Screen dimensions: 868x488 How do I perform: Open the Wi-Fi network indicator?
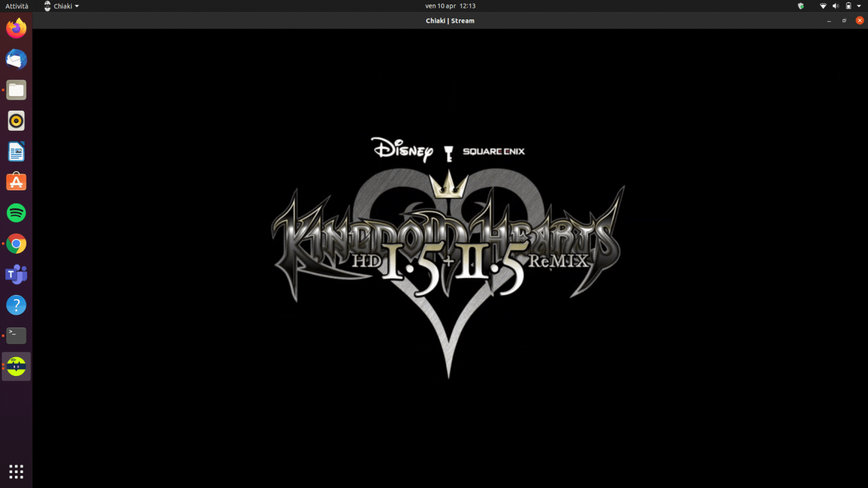823,6
